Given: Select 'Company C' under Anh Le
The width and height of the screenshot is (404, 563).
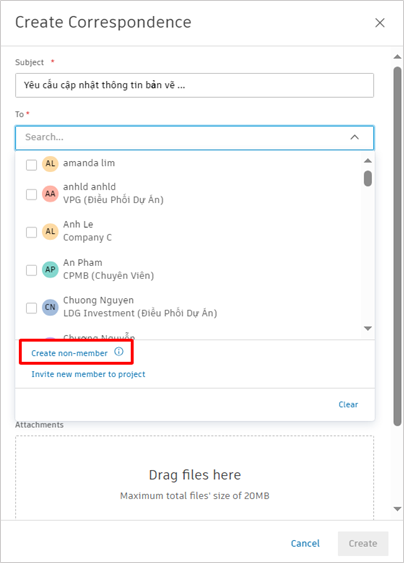Looking at the screenshot, I should pos(87,238).
